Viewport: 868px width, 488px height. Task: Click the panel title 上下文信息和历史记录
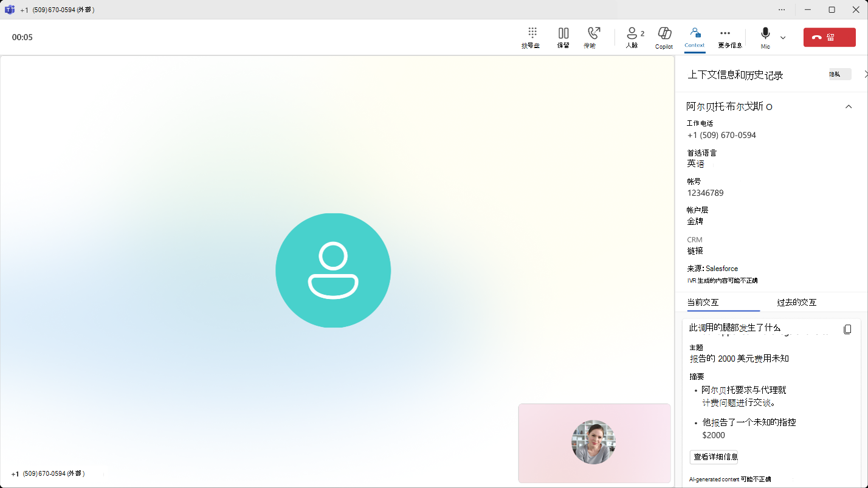735,75
